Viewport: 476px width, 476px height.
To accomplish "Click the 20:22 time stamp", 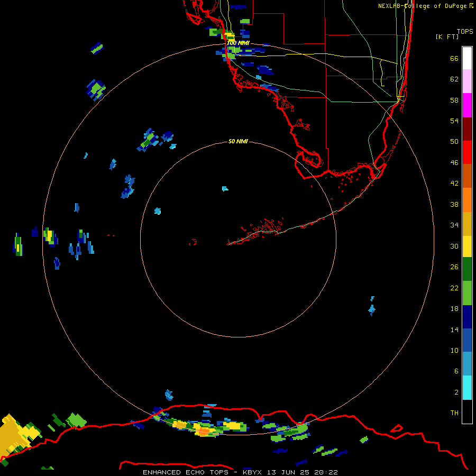I will tap(326, 472).
